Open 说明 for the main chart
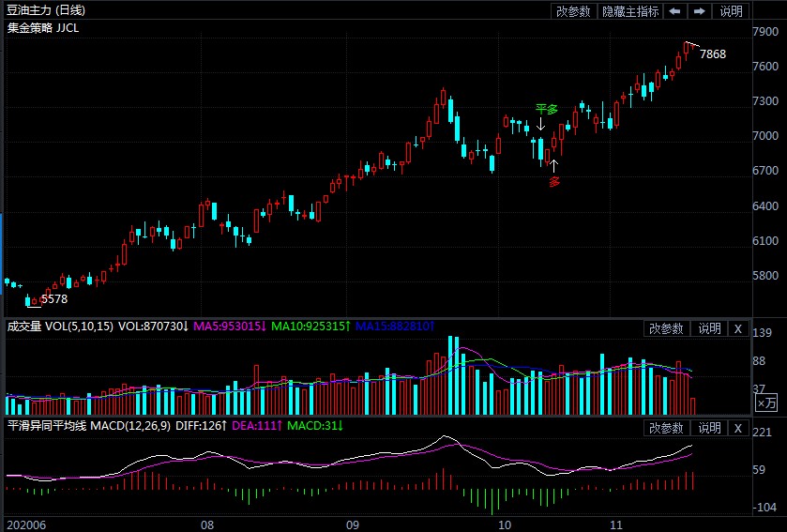The width and height of the screenshot is (787, 532). [731, 11]
